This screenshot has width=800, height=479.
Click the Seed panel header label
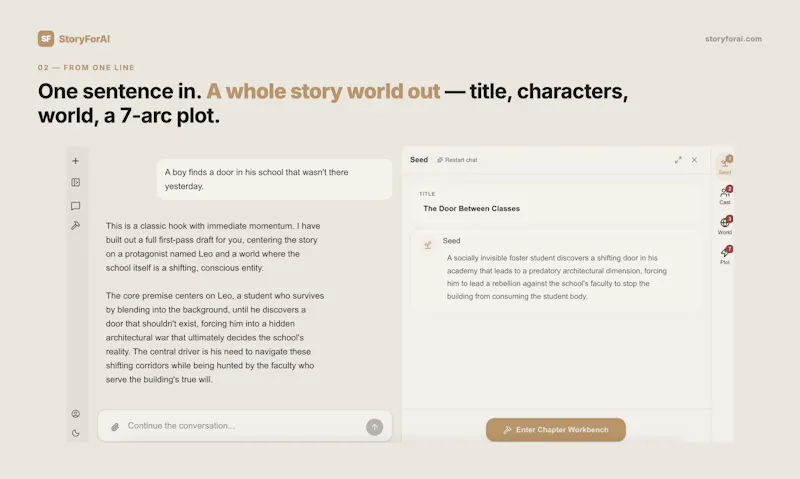point(419,160)
